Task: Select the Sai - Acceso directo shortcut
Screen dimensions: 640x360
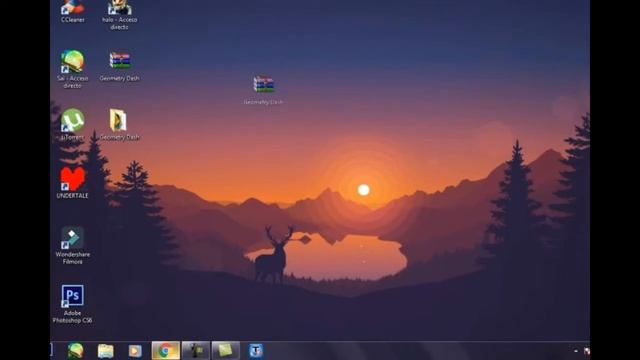Action: (x=72, y=69)
